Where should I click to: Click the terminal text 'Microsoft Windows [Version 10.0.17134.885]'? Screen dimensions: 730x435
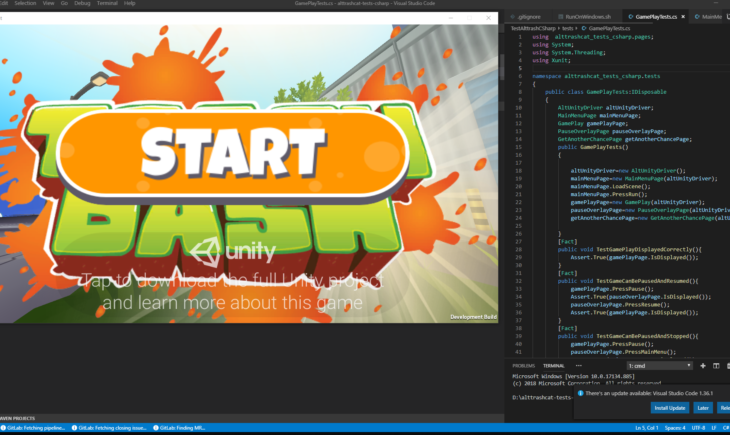tap(573, 376)
